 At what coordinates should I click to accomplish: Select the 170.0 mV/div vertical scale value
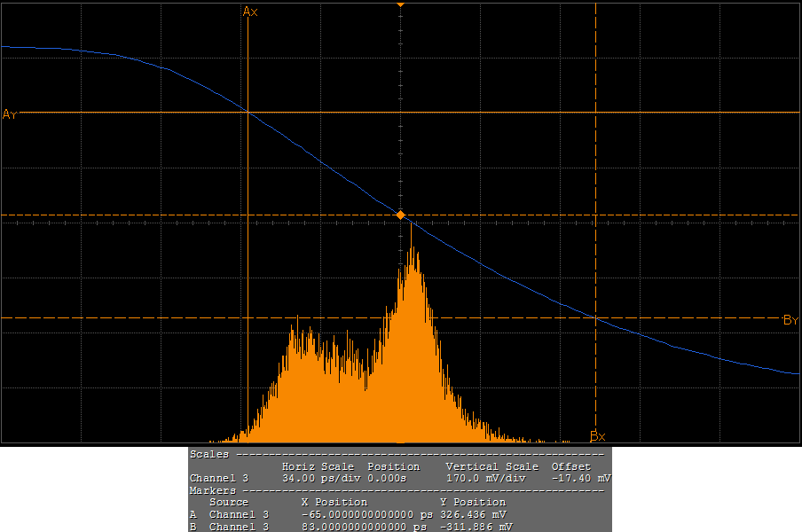point(486,478)
